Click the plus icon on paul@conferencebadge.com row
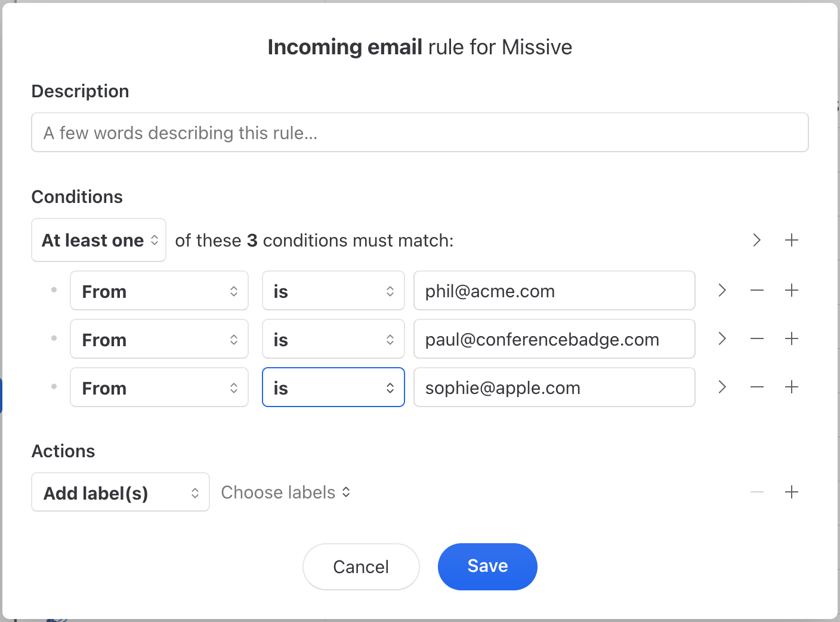The width and height of the screenshot is (840, 622). coord(792,339)
